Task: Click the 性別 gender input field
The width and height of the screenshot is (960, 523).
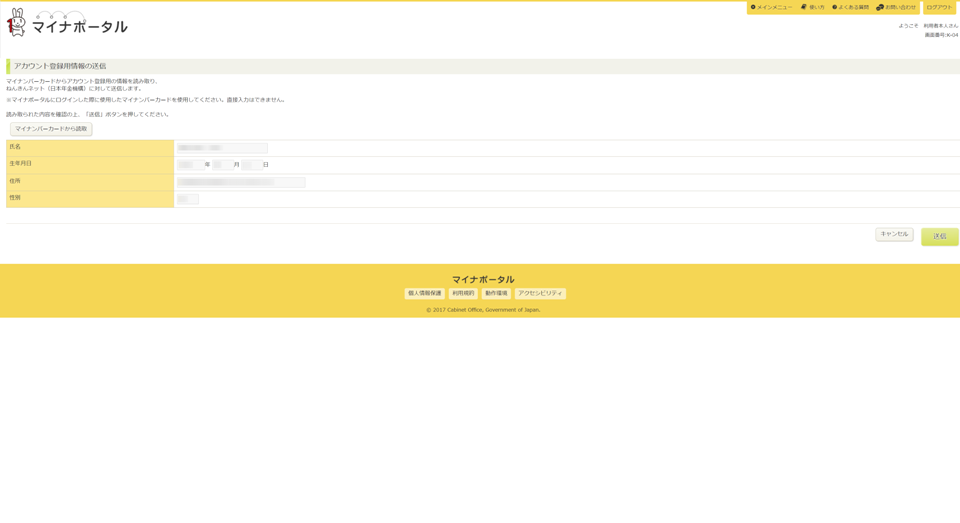Action: tap(187, 199)
